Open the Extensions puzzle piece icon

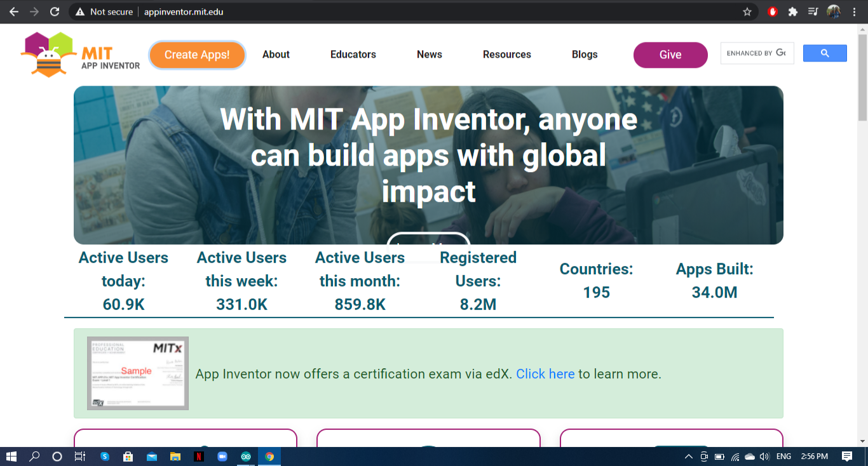(x=793, y=11)
